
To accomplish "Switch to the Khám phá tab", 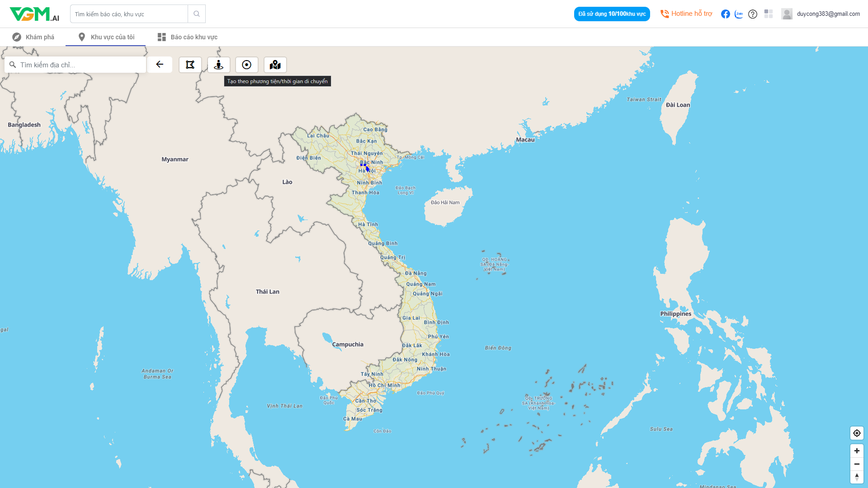I will click(33, 37).
